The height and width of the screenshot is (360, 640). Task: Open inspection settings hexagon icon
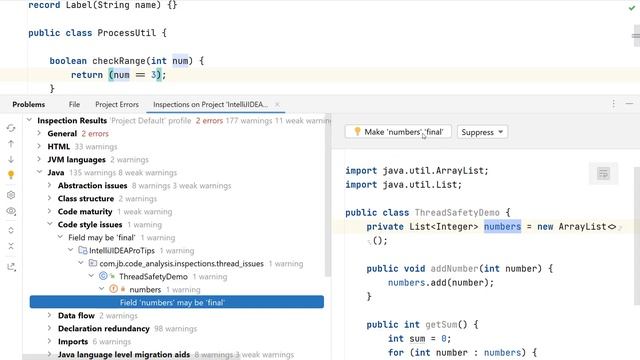[11, 195]
